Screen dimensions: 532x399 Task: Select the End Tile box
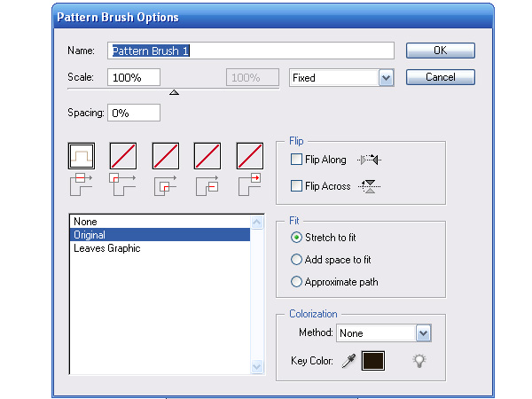(x=250, y=156)
